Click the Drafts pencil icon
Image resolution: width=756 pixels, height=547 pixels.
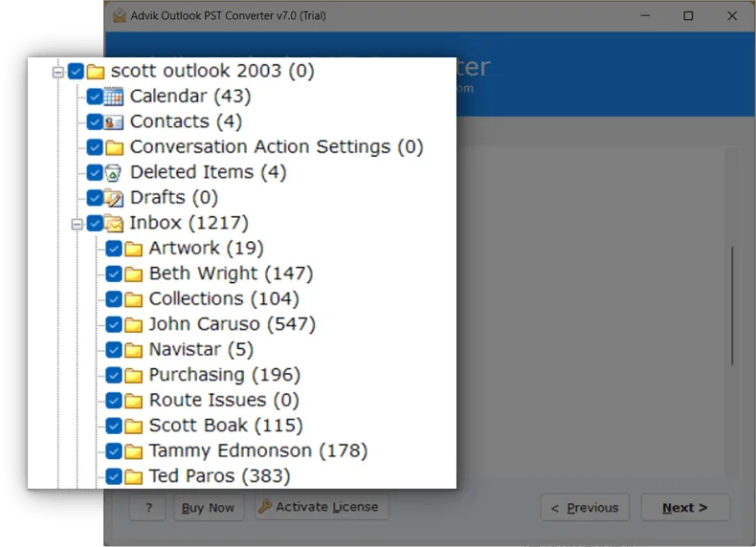(x=114, y=198)
